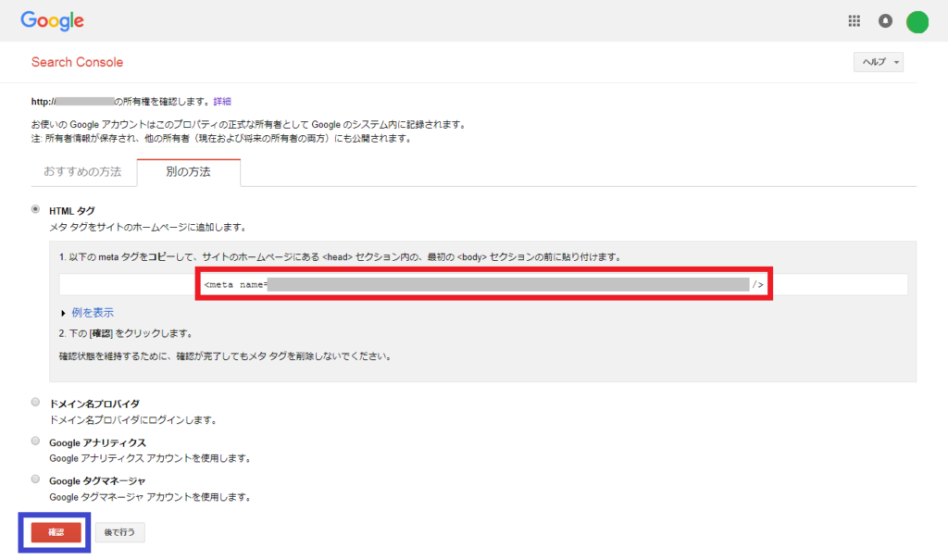This screenshot has height=560, width=948.
Task: Open the 詳細 link
Action: (222, 102)
